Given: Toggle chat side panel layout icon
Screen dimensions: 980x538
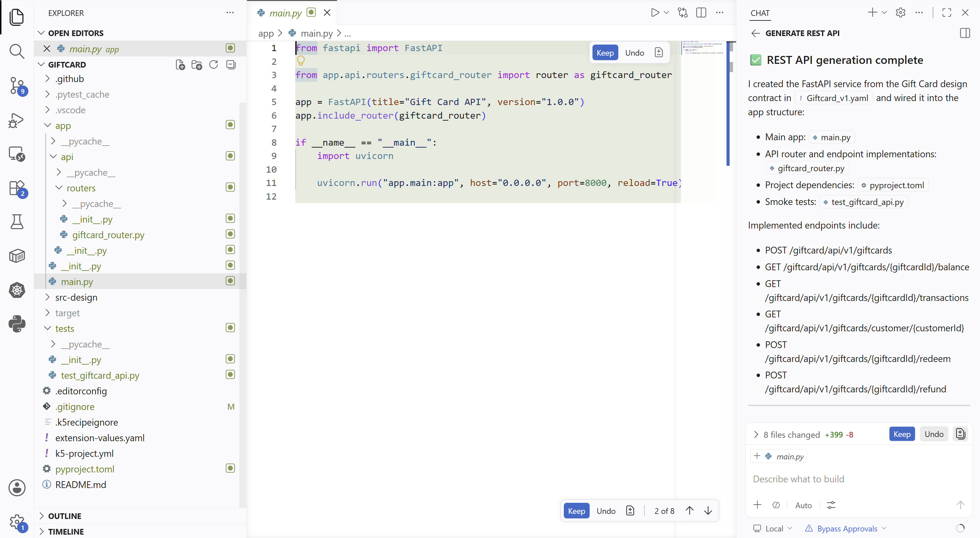Looking at the screenshot, I should (x=965, y=33).
